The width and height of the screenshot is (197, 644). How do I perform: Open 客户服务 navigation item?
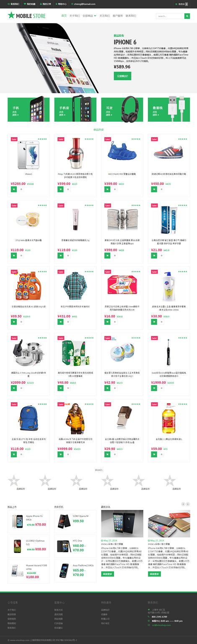point(118,16)
